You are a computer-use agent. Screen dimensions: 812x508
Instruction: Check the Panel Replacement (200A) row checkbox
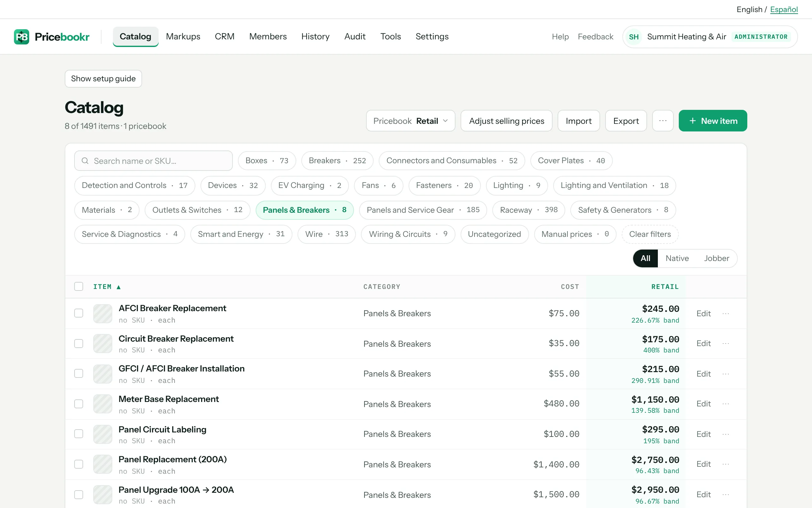point(79,464)
